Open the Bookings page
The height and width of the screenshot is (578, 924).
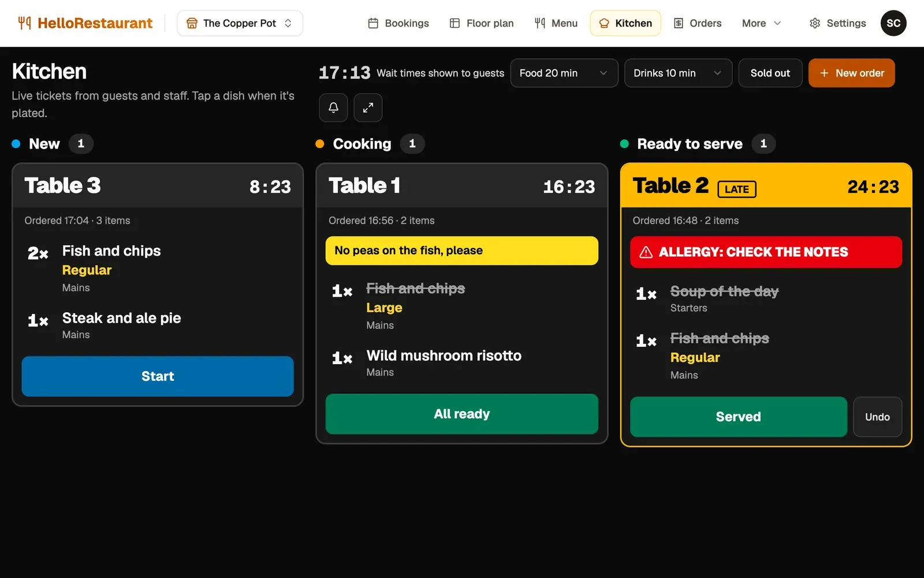[398, 23]
